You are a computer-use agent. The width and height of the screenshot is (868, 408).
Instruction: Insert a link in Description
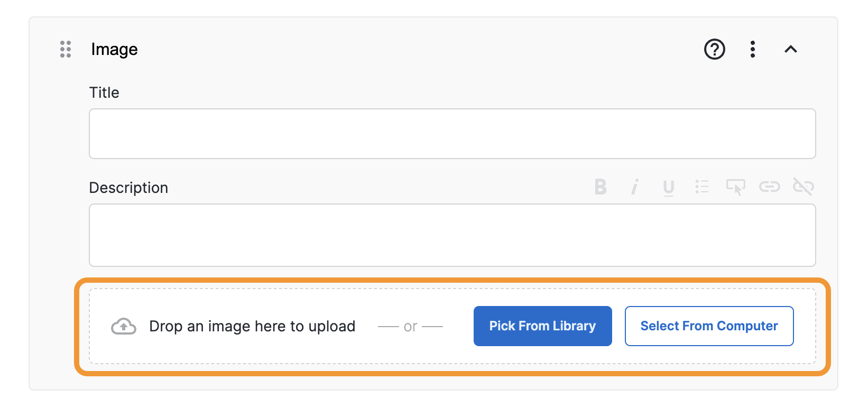pos(769,187)
